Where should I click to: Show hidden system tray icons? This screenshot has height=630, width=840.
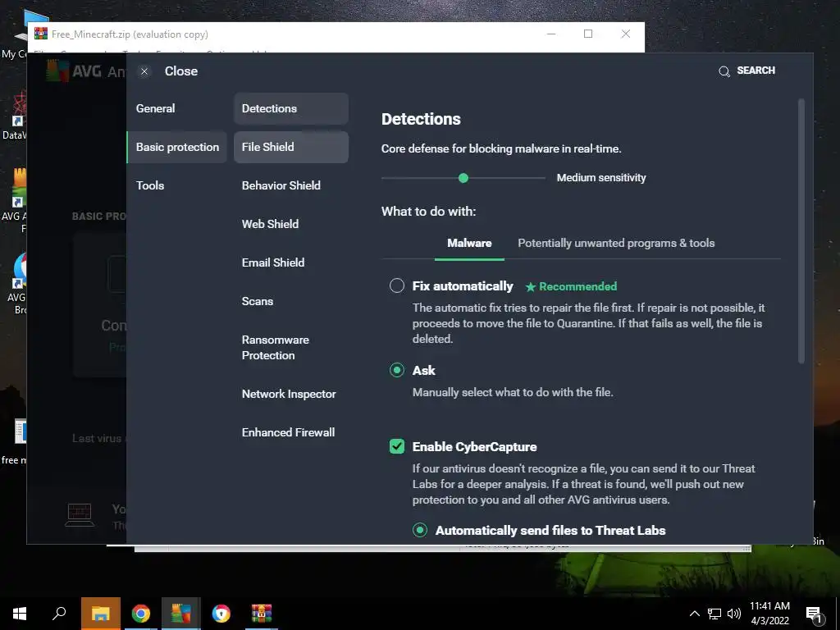point(694,614)
